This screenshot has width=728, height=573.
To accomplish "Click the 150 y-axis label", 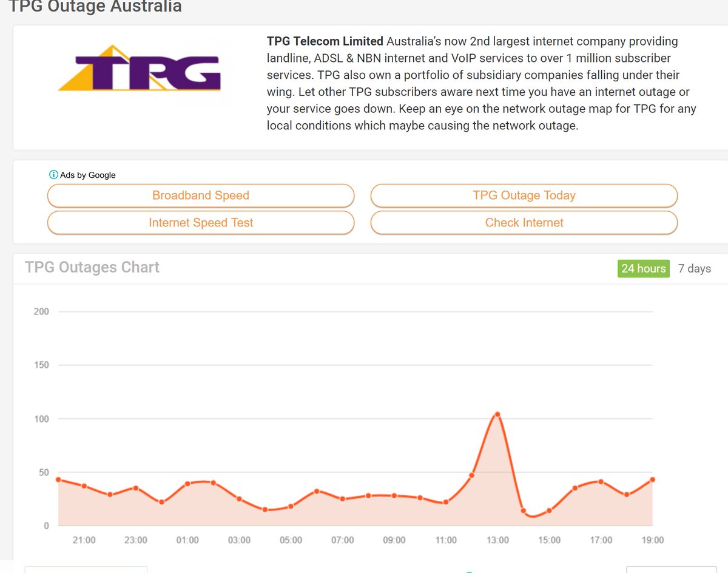I will [41, 365].
